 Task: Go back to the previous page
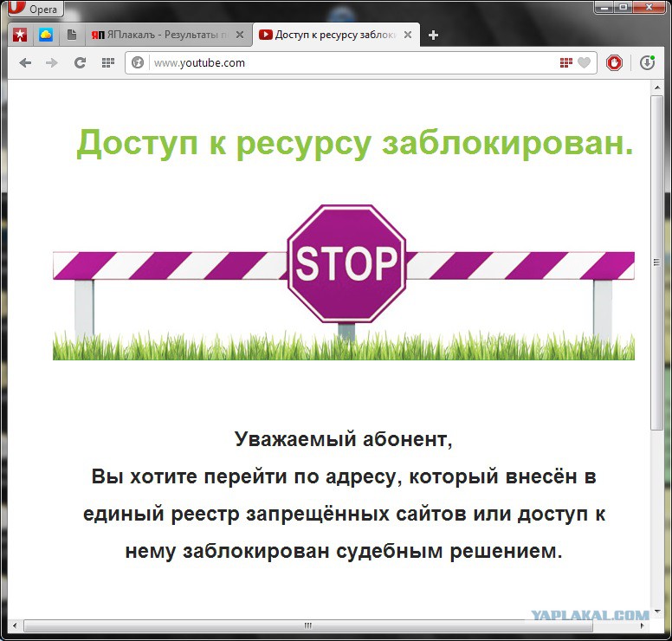25,63
